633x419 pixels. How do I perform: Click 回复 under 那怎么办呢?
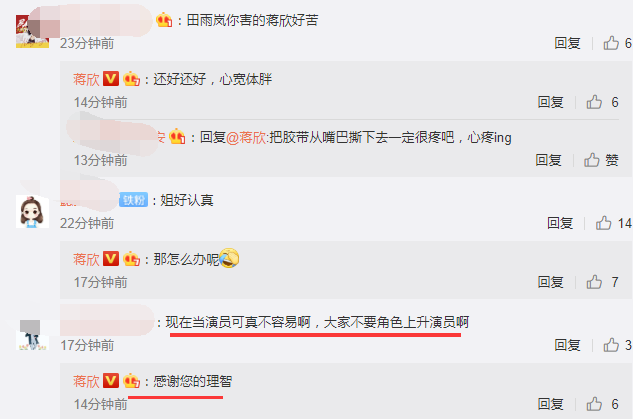coord(550,282)
